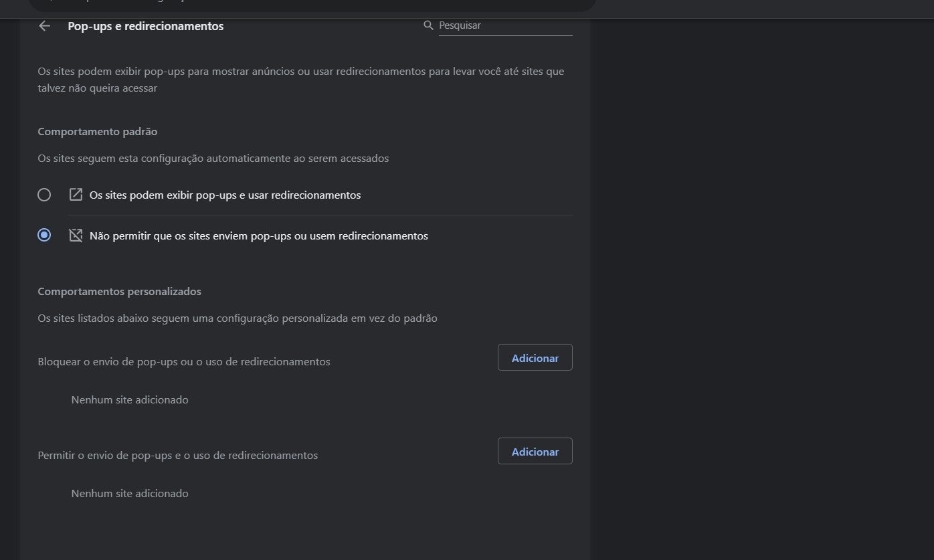Click the label 'Bloquear o envio de pop-ups'
934x560 pixels.
point(184,362)
